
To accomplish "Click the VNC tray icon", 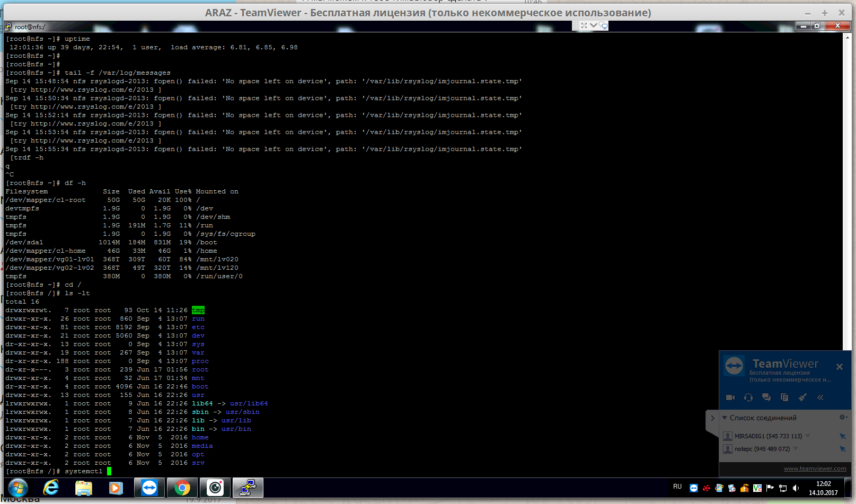I will tap(757, 488).
